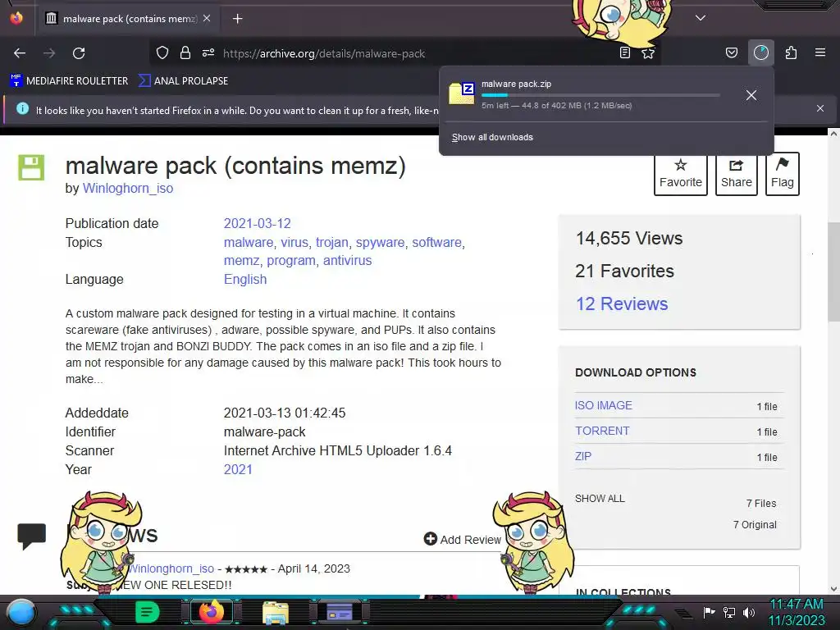Screen dimensions: 840x630
Task: Open the 2021-03-12 publication date link
Action: point(257,223)
